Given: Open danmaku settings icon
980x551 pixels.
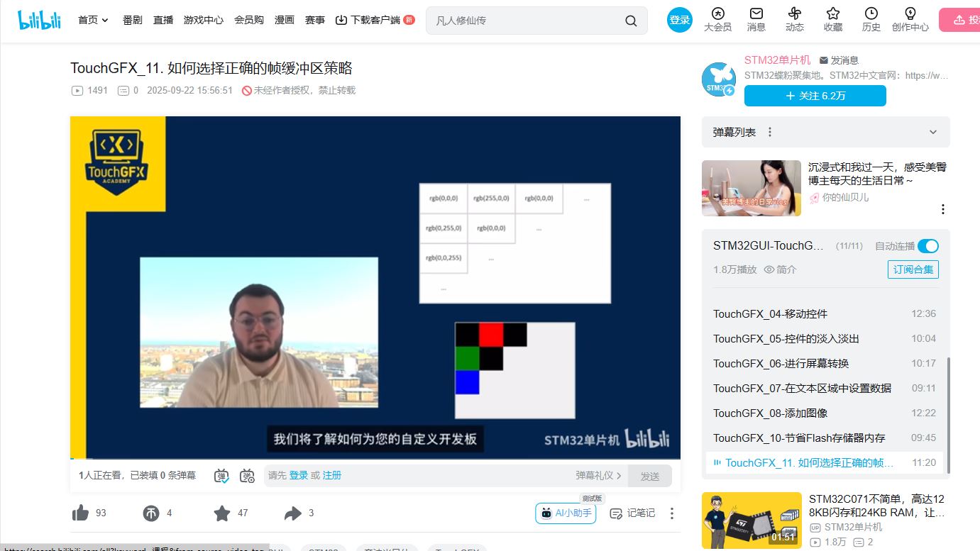Looking at the screenshot, I should (x=247, y=476).
